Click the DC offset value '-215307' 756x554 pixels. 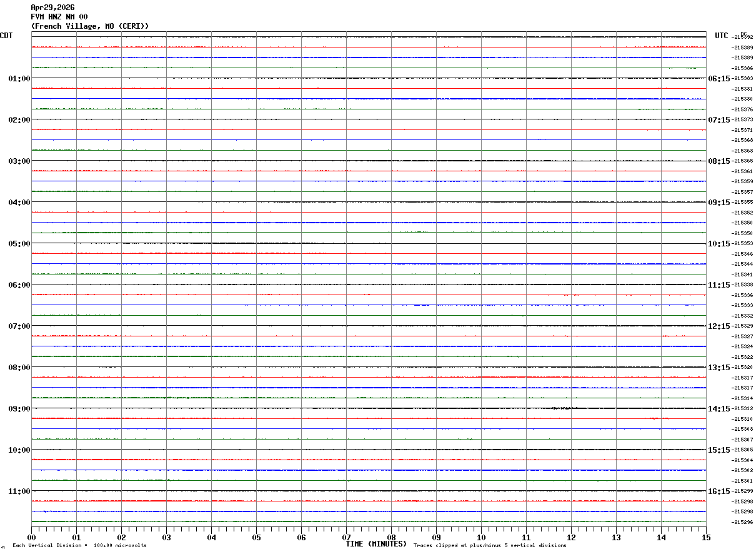tap(742, 440)
